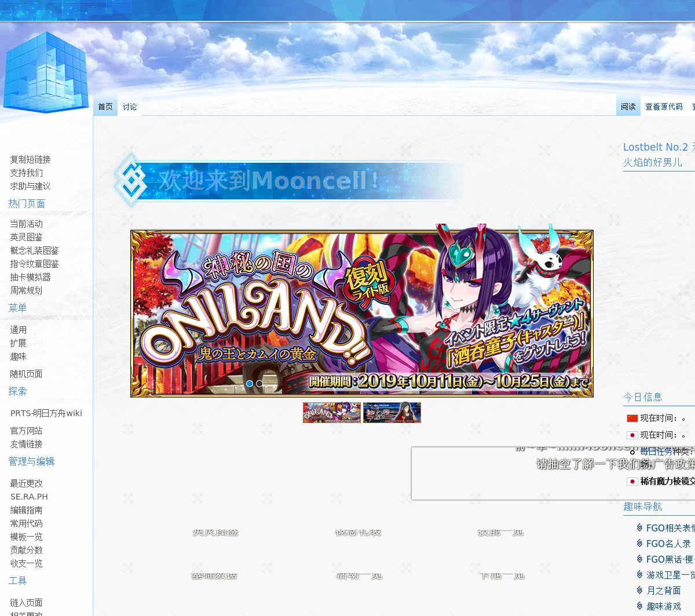Open the 趣味游戏 link
The image size is (695, 616).
tap(664, 606)
